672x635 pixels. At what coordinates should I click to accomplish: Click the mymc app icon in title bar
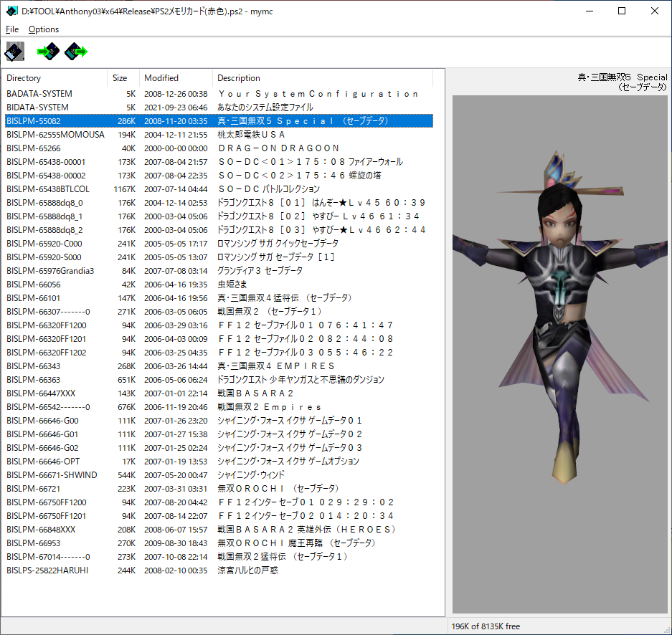coord(12,11)
